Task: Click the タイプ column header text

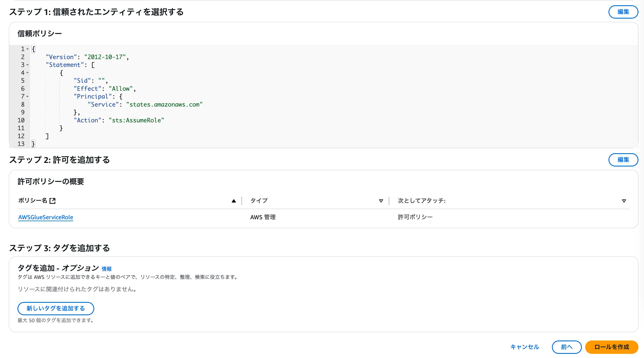Action: (259, 201)
